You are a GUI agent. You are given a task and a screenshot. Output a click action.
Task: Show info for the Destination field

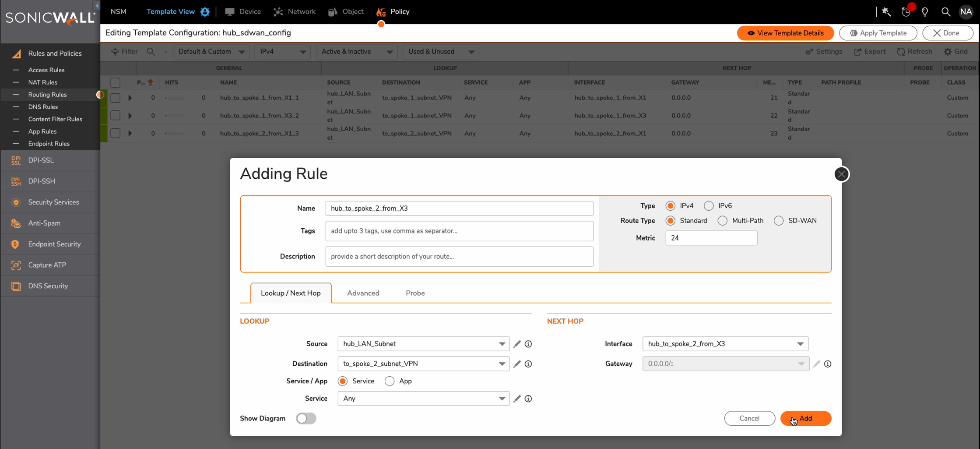(528, 364)
